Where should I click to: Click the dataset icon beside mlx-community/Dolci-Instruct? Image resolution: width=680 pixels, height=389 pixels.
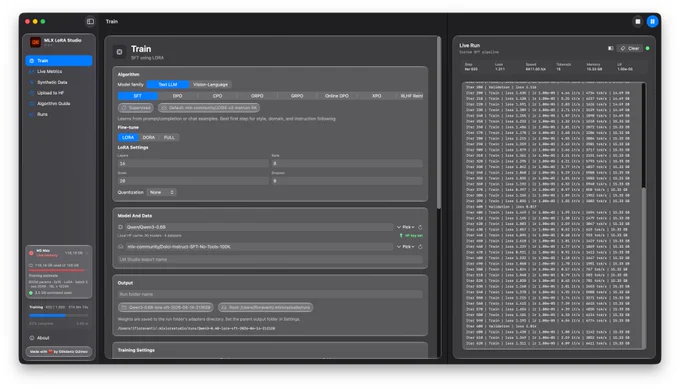tap(121, 247)
